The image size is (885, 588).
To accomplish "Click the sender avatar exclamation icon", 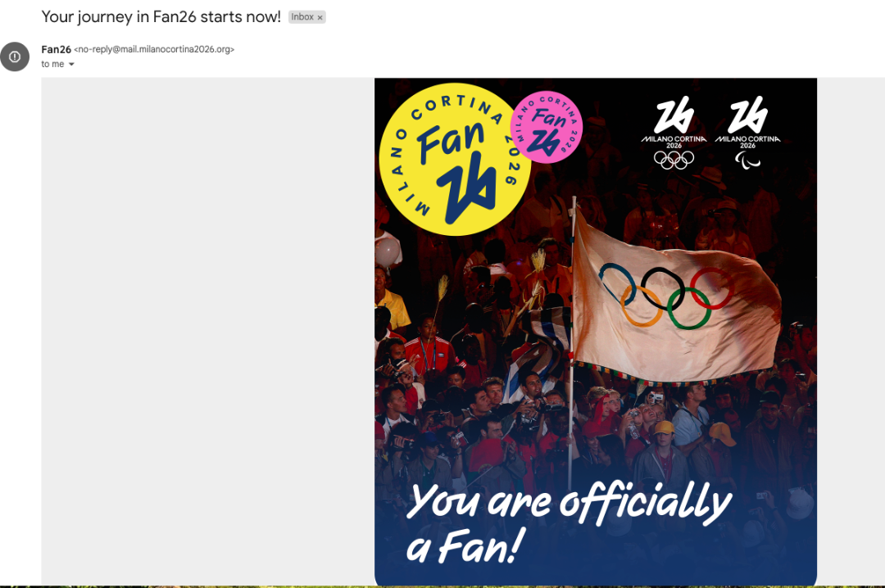I will (15, 57).
